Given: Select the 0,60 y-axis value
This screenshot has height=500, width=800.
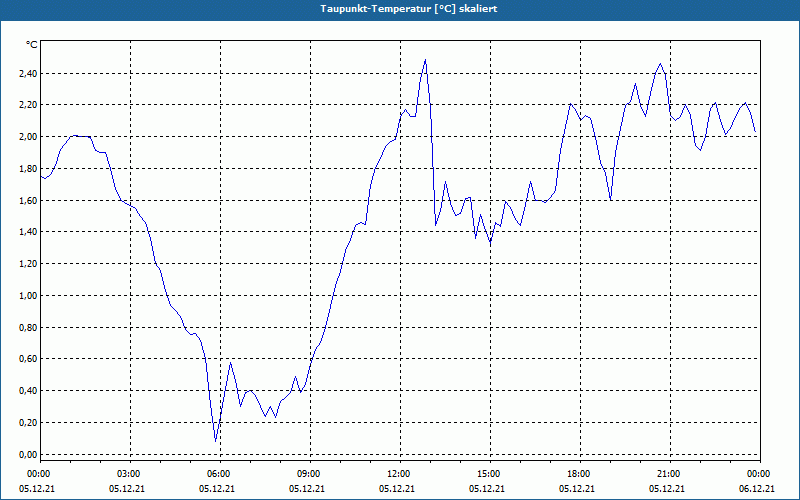Looking at the screenshot, I should pyautogui.click(x=28, y=359).
